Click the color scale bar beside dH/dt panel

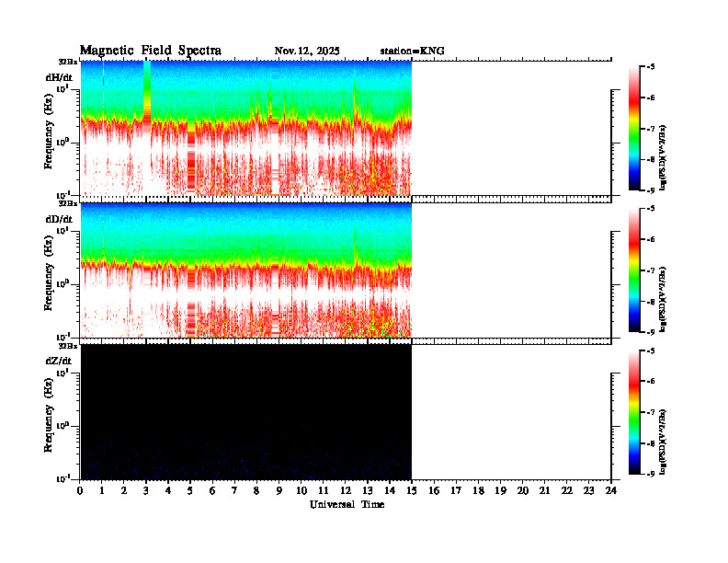pyautogui.click(x=634, y=129)
